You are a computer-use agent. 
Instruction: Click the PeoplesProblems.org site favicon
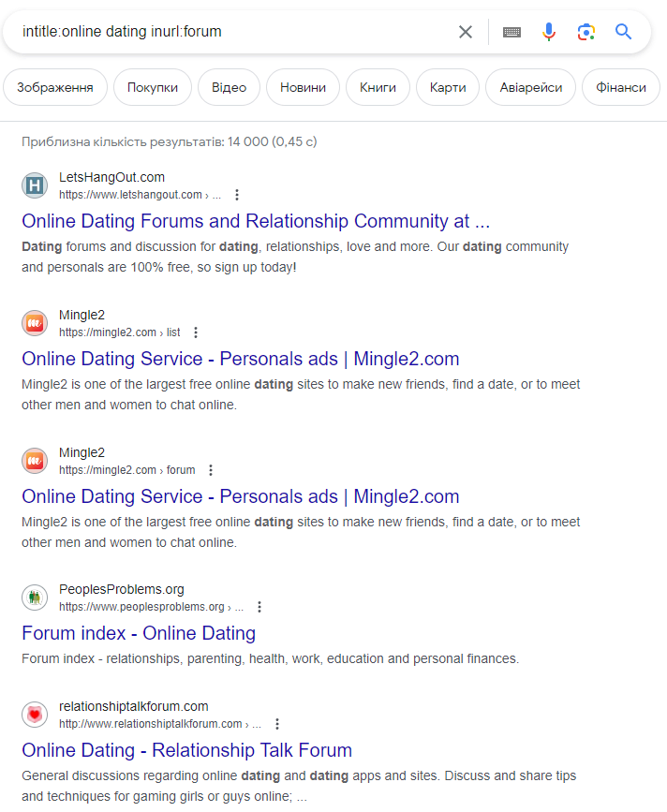coord(35,598)
